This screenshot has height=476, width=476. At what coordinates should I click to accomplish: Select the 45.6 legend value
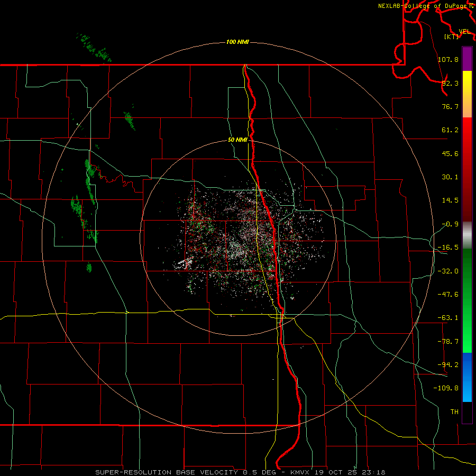pos(450,153)
